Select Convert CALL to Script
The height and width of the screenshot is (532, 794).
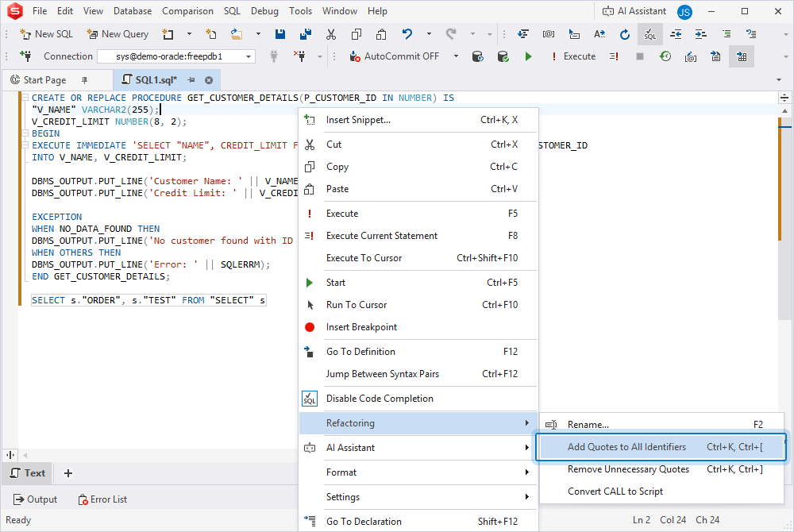click(x=661, y=492)
